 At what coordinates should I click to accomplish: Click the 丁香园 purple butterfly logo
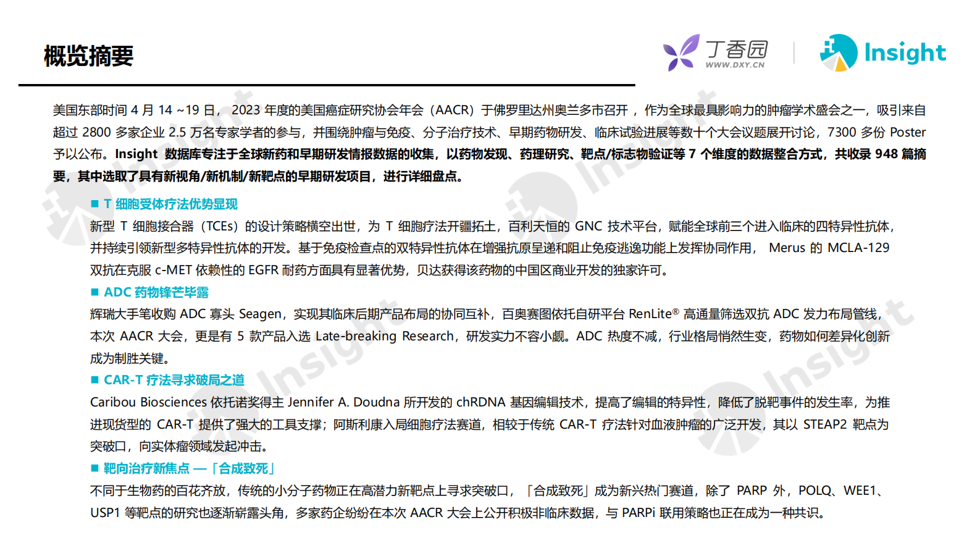(x=681, y=53)
